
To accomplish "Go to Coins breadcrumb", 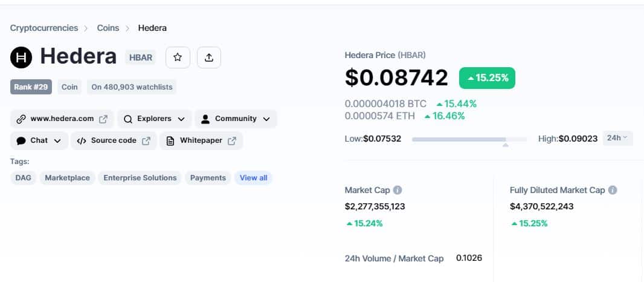I will pos(108,28).
